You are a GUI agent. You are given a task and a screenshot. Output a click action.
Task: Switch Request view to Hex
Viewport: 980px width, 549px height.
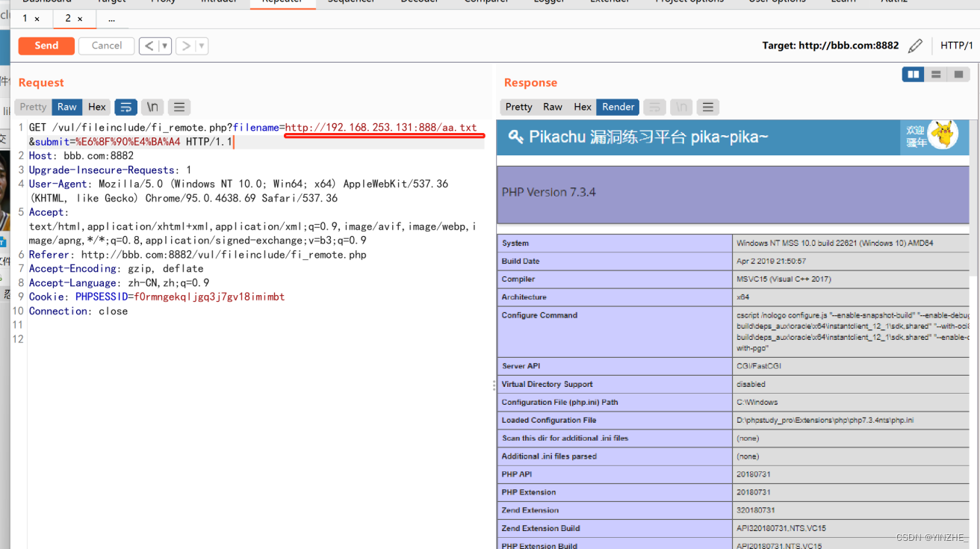97,107
